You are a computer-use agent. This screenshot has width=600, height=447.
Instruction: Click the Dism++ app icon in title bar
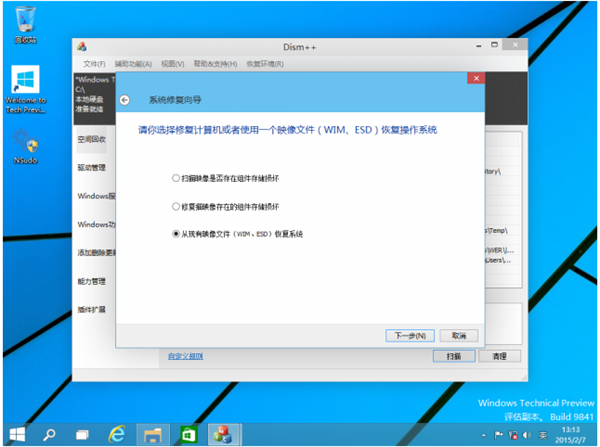82,47
